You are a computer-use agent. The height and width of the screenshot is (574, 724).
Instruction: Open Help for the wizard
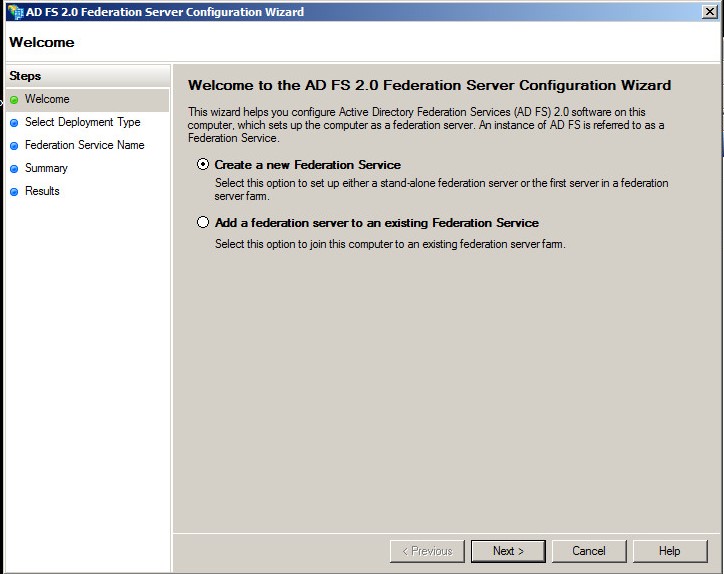670,551
